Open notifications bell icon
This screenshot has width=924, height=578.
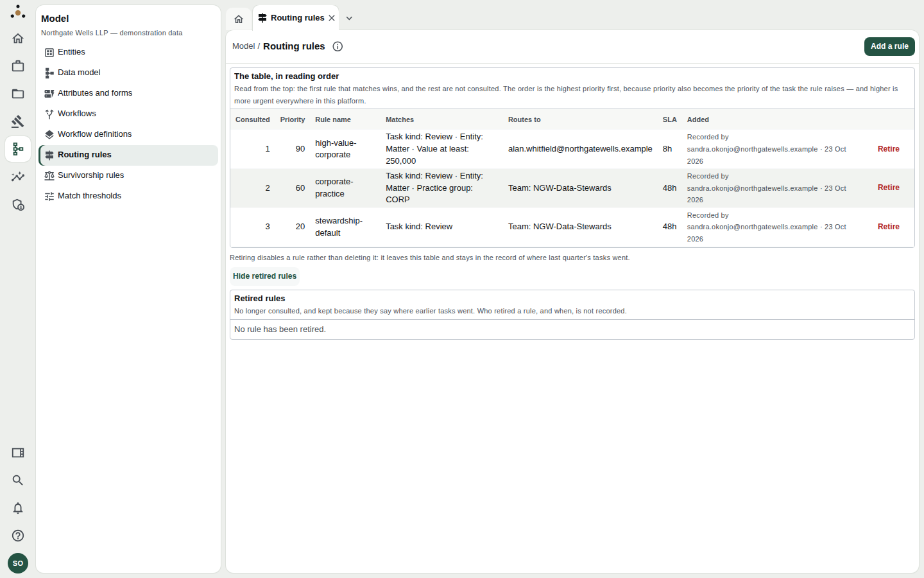click(x=18, y=508)
